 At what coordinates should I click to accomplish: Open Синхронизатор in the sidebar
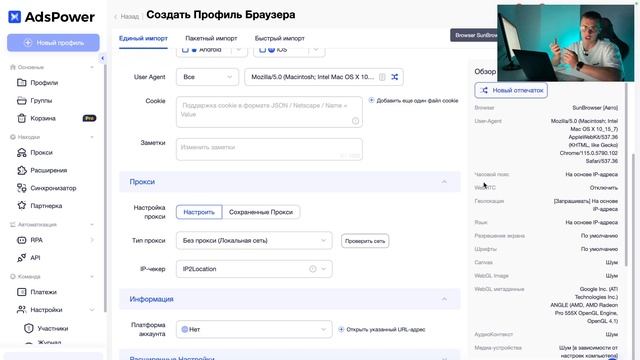pos(53,188)
